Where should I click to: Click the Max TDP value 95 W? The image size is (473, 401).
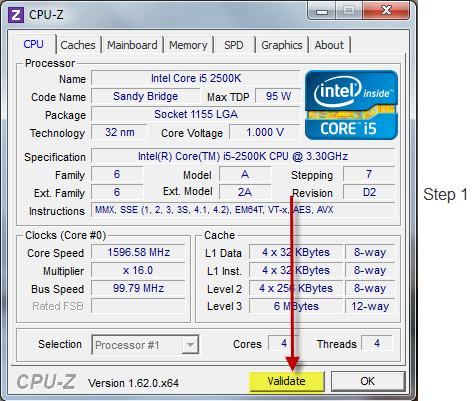[x=278, y=96]
